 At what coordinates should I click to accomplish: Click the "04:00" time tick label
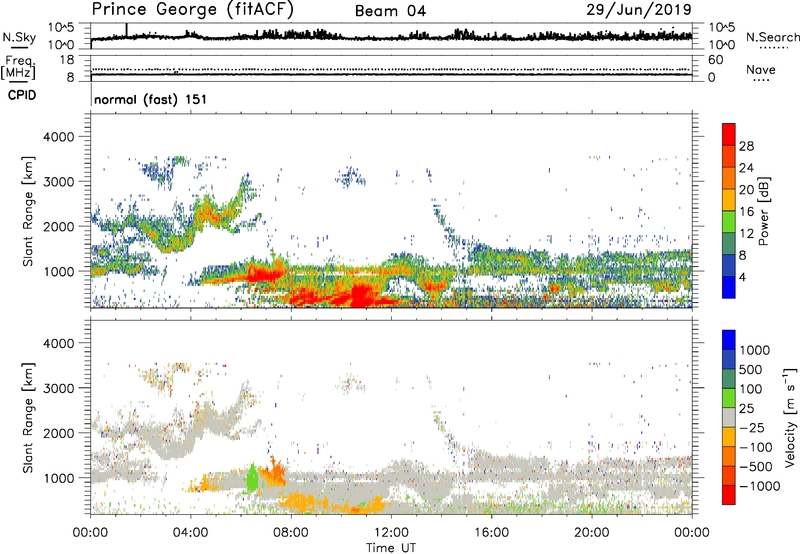click(191, 533)
